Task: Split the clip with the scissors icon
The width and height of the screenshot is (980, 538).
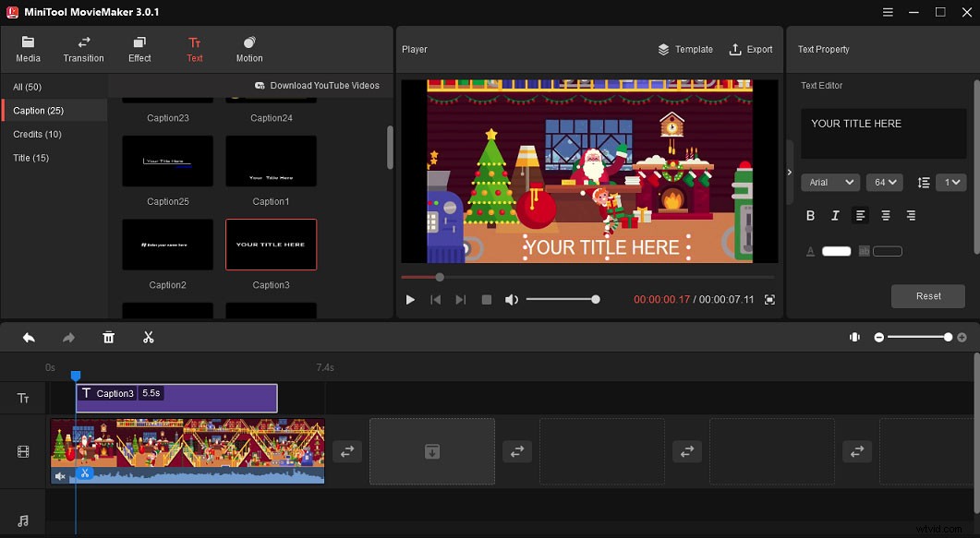Action: (149, 337)
